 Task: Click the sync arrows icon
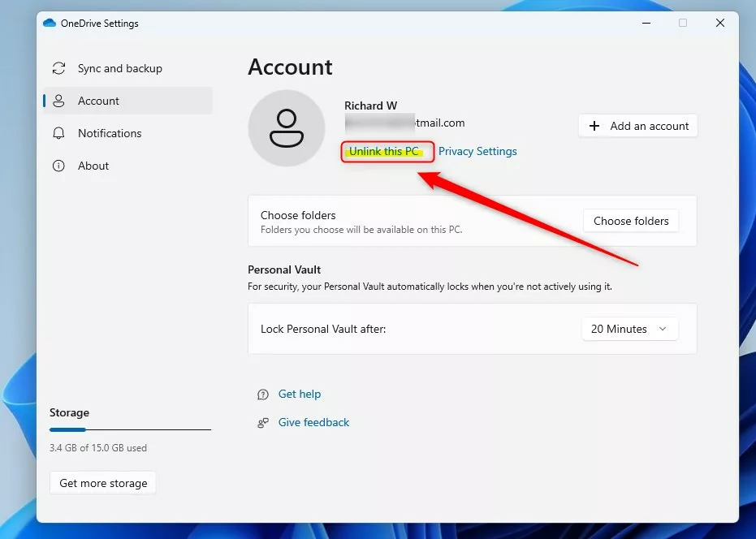pyautogui.click(x=58, y=68)
